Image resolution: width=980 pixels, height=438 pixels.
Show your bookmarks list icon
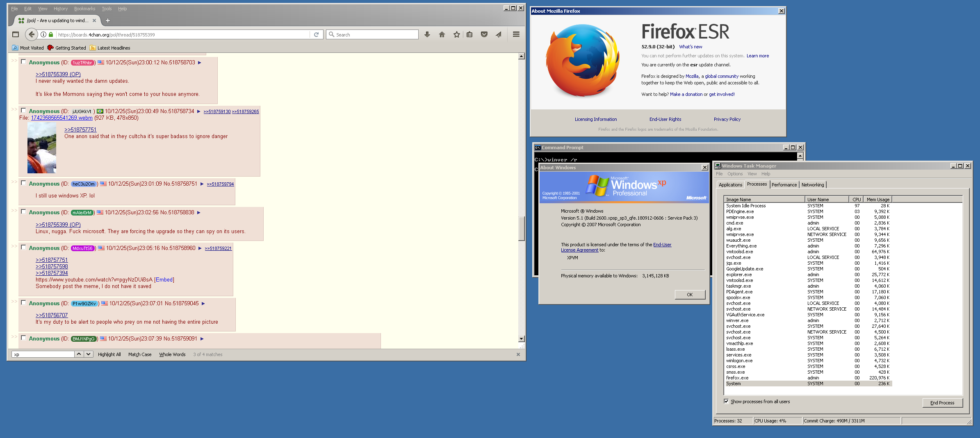(469, 35)
